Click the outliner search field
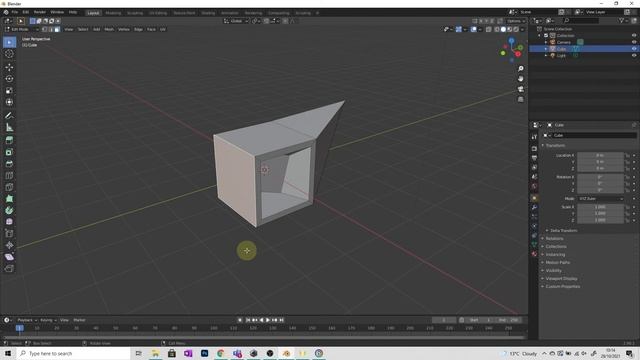Image resolution: width=640 pixels, height=360 pixels. [x=581, y=20]
